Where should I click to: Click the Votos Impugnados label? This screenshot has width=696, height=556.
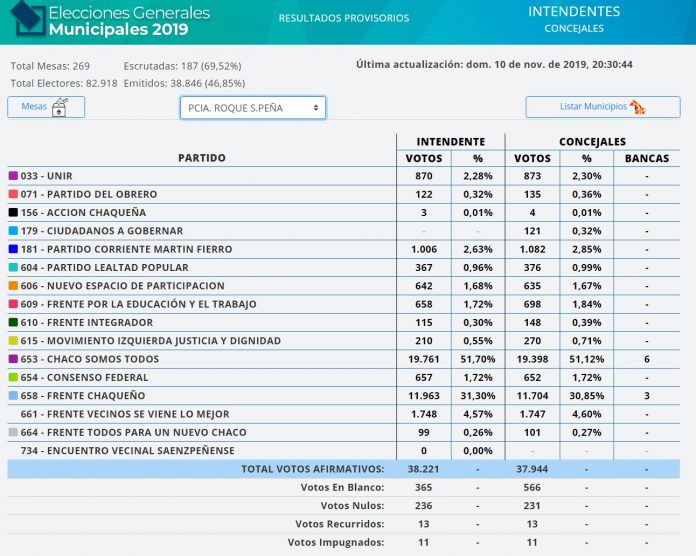click(336, 542)
